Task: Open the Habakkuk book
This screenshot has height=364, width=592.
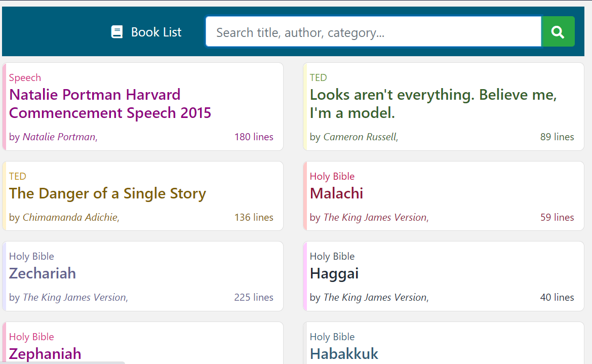Action: click(344, 354)
